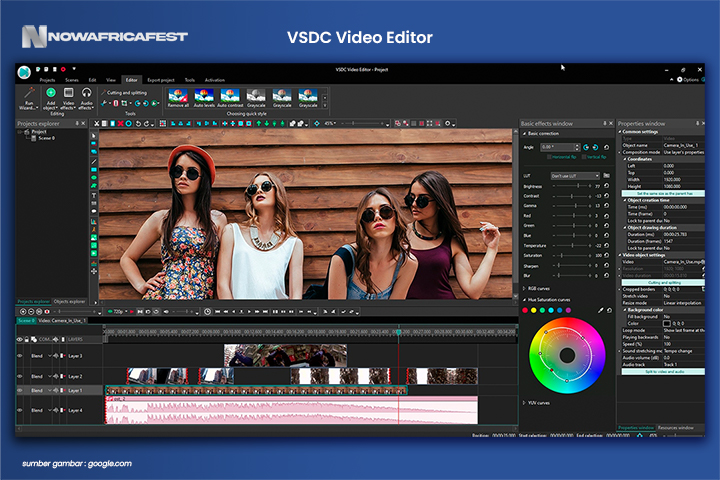Apply the Auto contrast quick style
The height and width of the screenshot is (480, 720).
click(230, 98)
